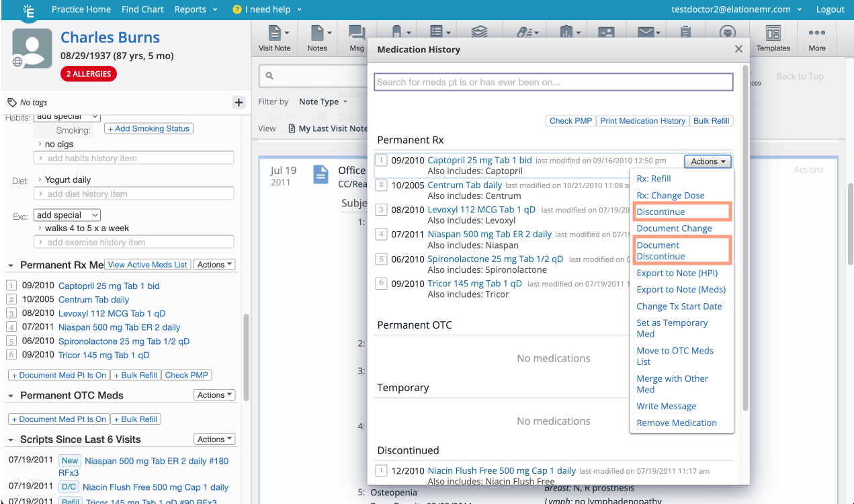Close the Medication History dialog

(x=738, y=49)
